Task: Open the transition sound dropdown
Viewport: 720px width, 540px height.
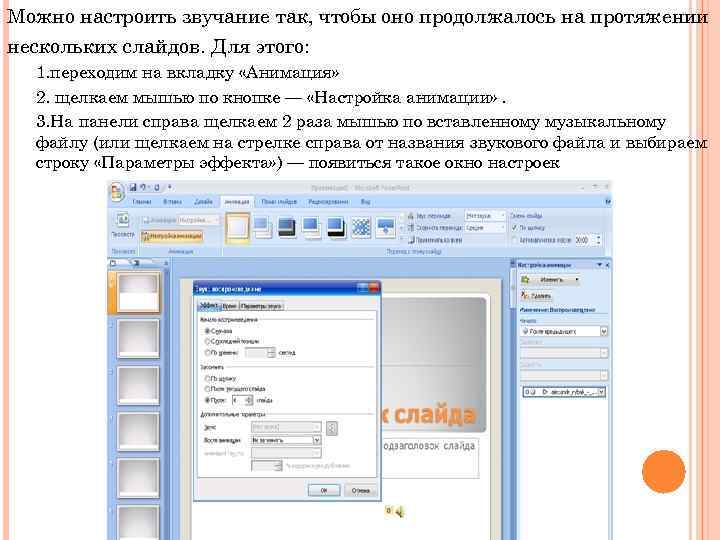Action: pyautogui.click(x=485, y=215)
